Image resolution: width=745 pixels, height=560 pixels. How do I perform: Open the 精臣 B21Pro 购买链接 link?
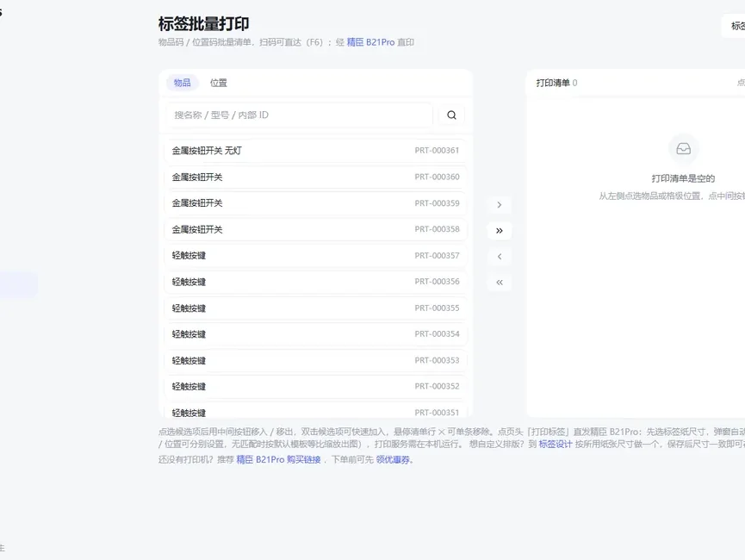pos(278,460)
